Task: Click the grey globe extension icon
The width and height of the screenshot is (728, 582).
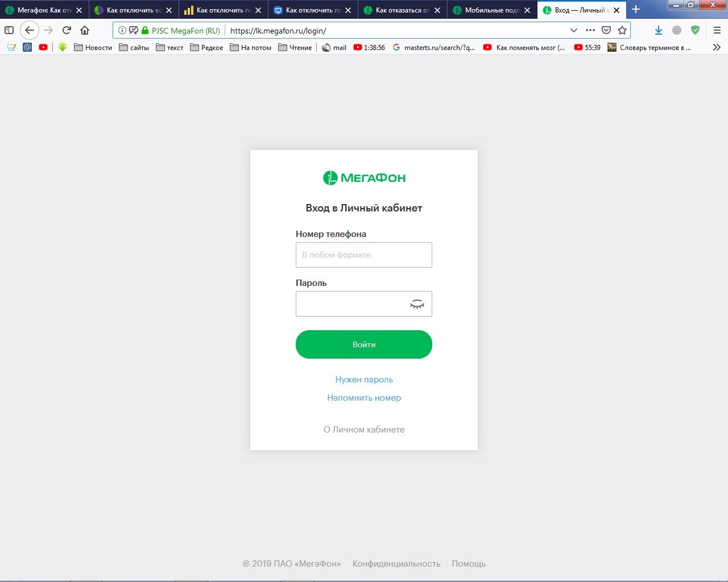Action: 677,30
